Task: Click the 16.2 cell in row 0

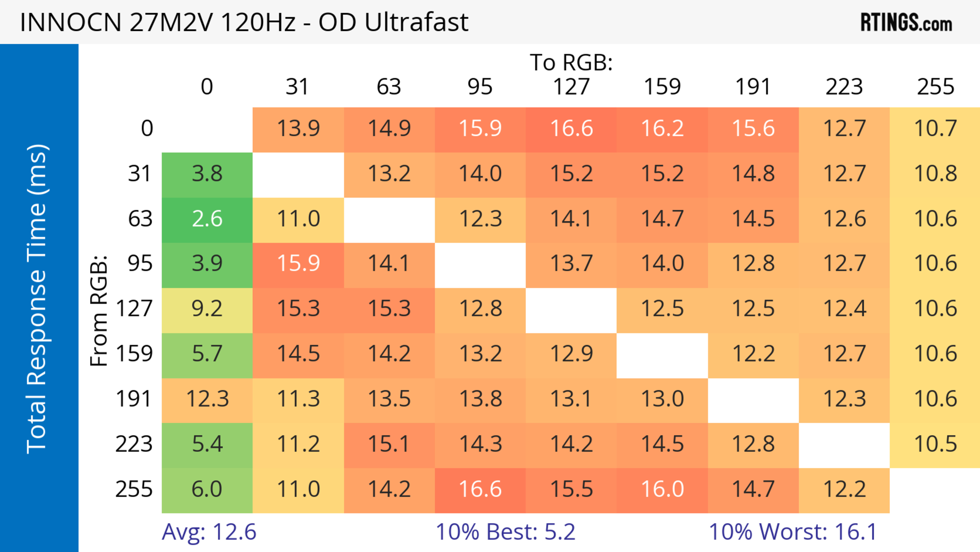Action: pyautogui.click(x=662, y=129)
